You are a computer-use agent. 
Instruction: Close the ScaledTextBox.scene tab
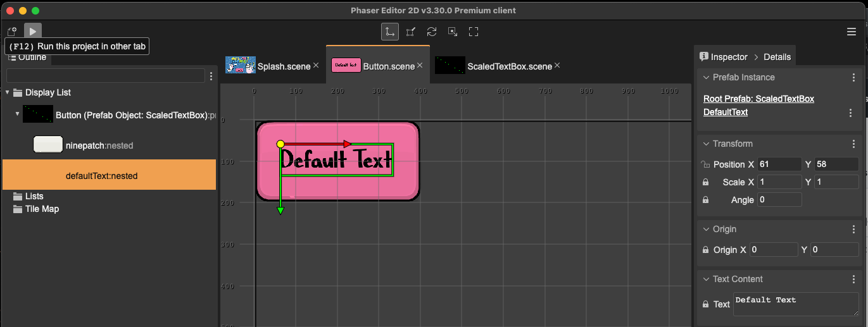click(x=557, y=65)
